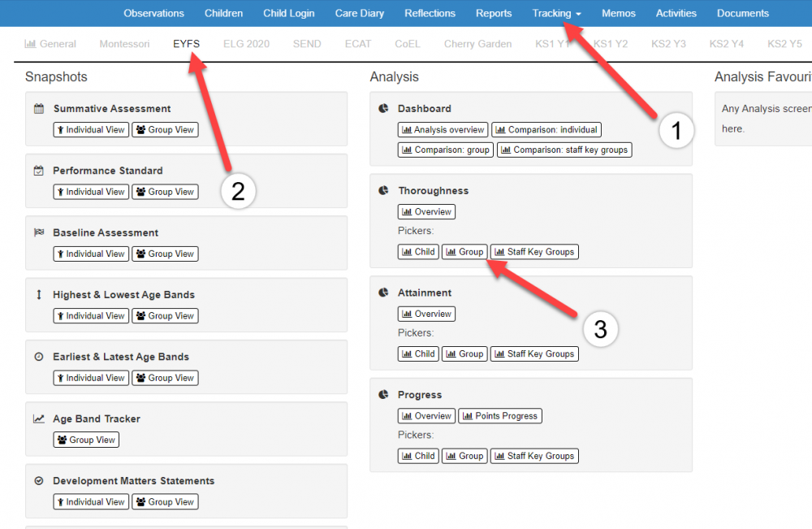Open the Observations menu item
The height and width of the screenshot is (529, 812).
click(x=153, y=14)
